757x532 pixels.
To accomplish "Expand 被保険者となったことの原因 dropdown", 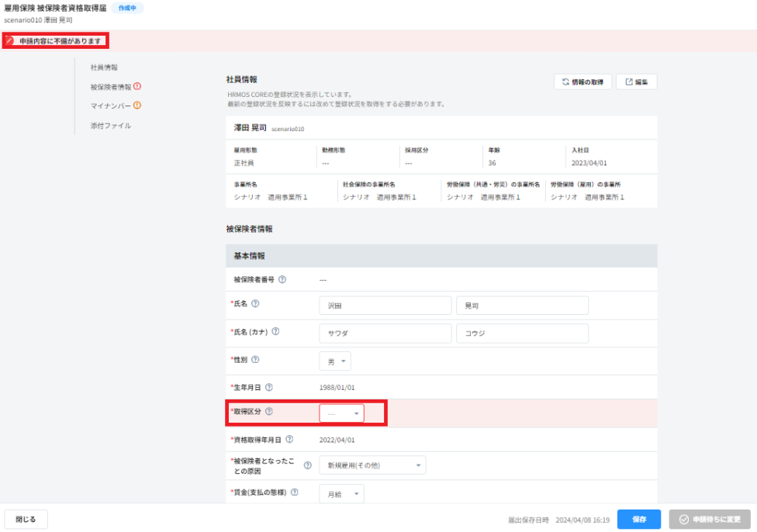I will [372, 465].
